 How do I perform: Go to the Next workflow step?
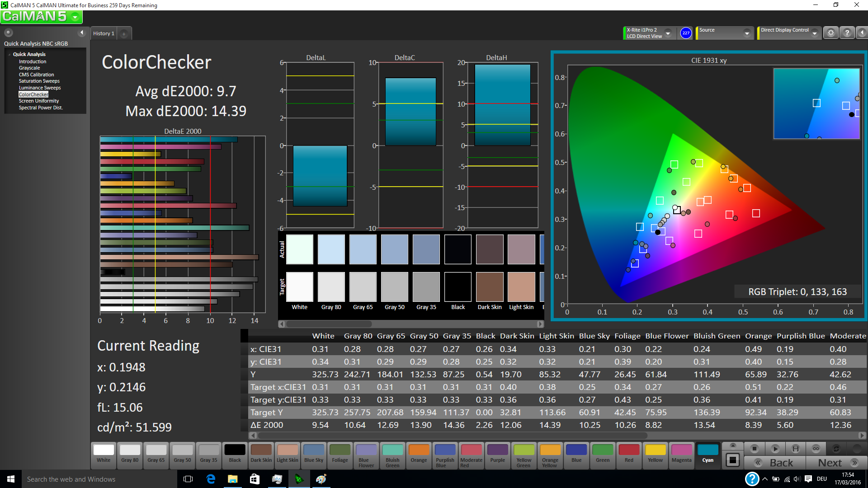836,463
